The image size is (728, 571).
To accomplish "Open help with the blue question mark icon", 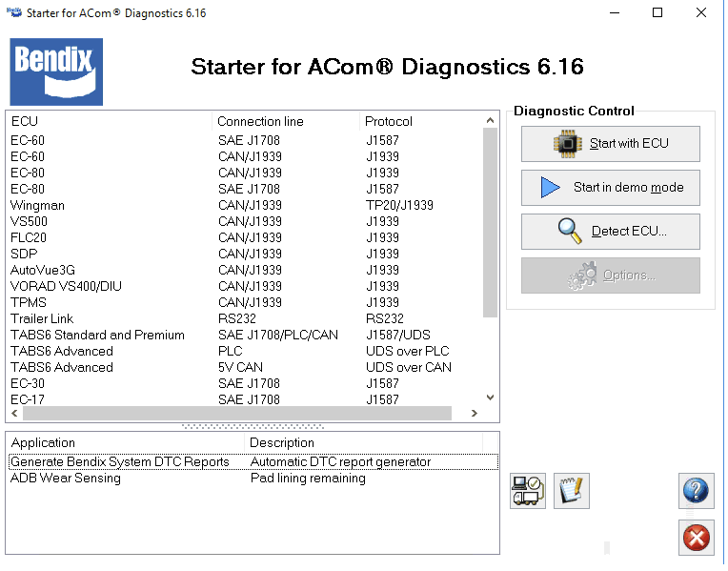I will click(x=696, y=491).
